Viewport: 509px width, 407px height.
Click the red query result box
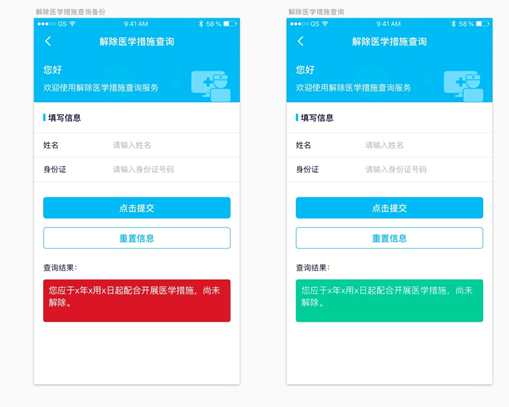[137, 300]
